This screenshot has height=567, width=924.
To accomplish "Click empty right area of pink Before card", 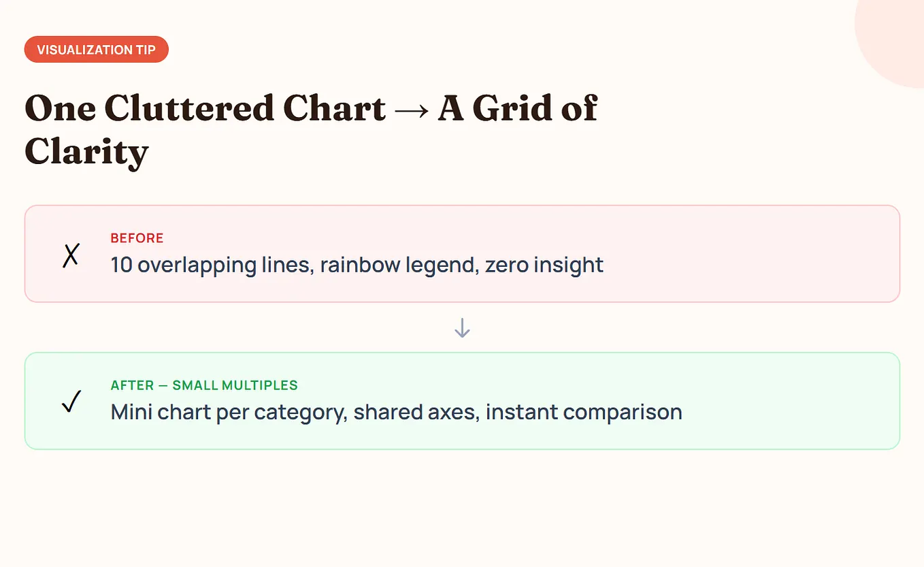I will click(x=748, y=254).
